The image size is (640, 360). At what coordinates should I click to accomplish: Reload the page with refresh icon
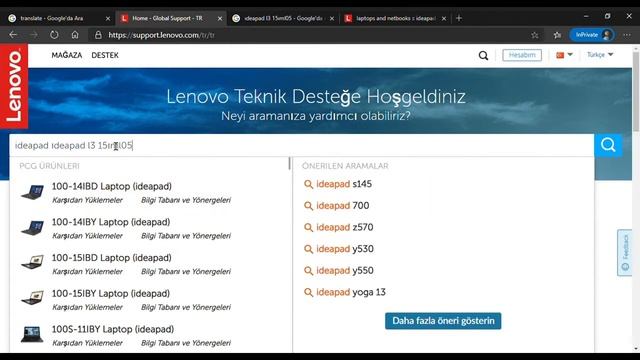click(54, 35)
